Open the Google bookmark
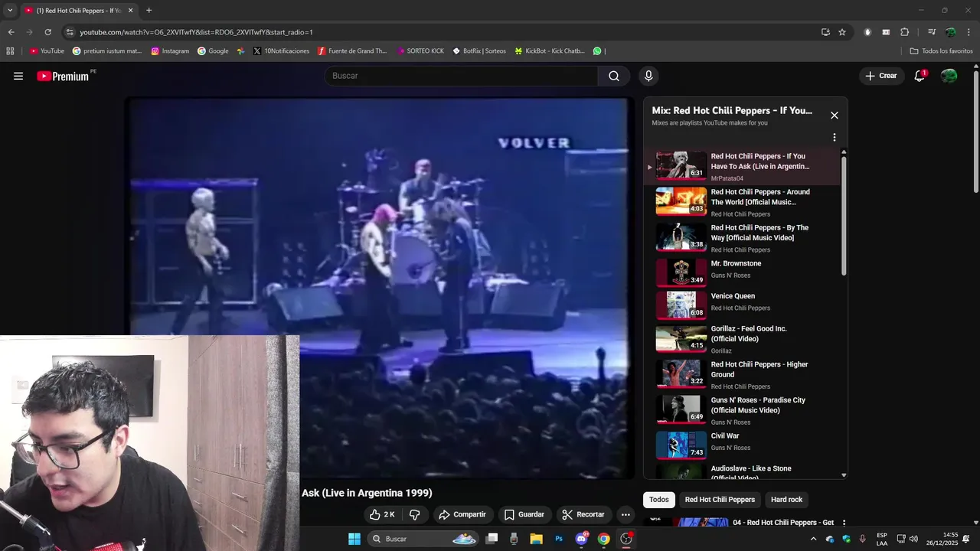 [x=213, y=51]
